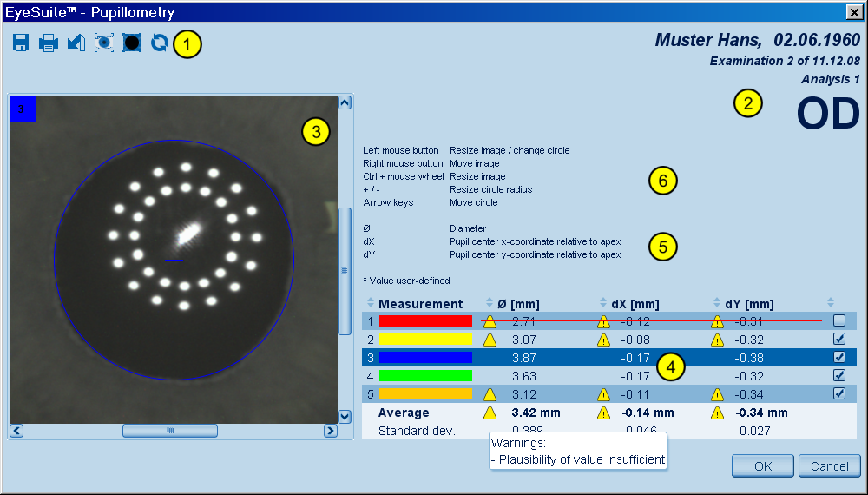
Task: Sort by the dX [mm] column header
Action: [635, 304]
